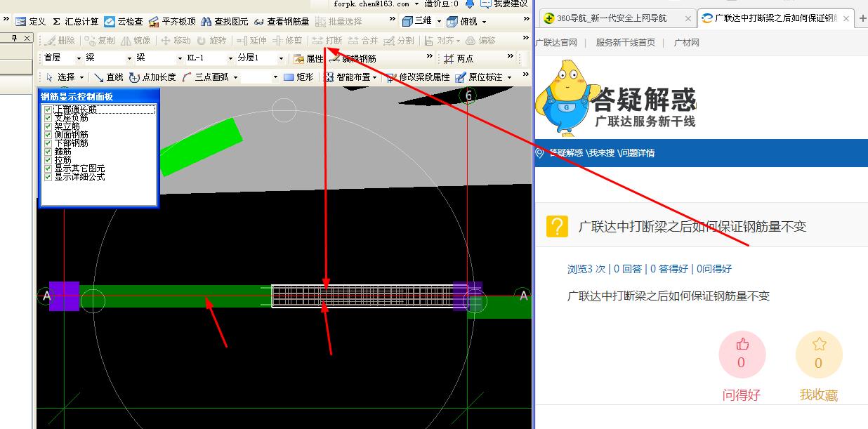Toggle 显示详细公式 checkbox
The image size is (868, 429).
click(48, 177)
